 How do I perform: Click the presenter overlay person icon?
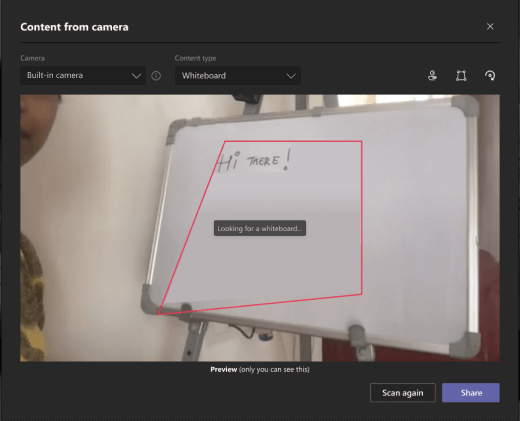(x=432, y=76)
